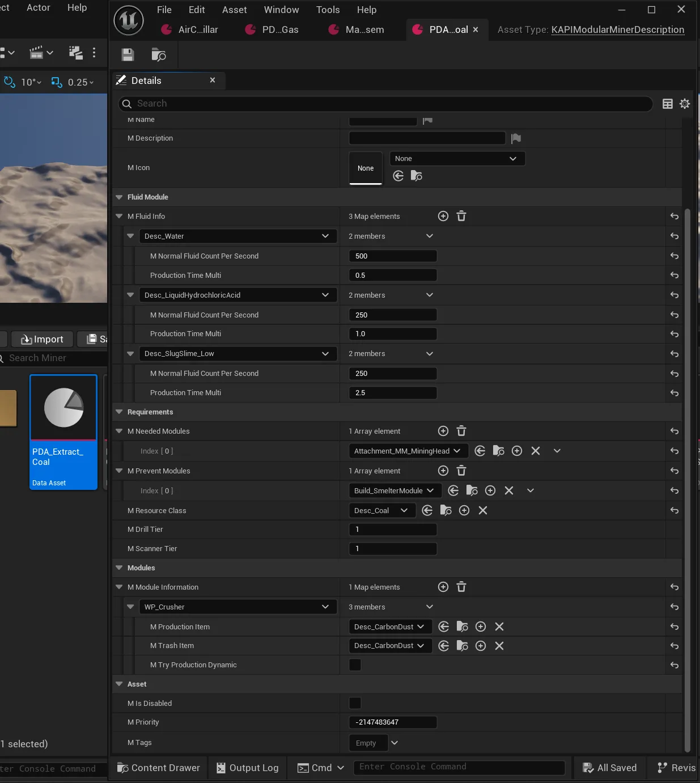Open the Desc_Water key dropdown
The width and height of the screenshot is (700, 783).
(x=238, y=236)
